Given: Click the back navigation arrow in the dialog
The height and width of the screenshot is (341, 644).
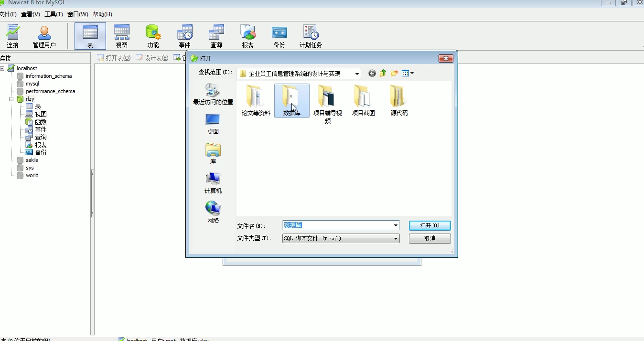Looking at the screenshot, I should tap(371, 73).
